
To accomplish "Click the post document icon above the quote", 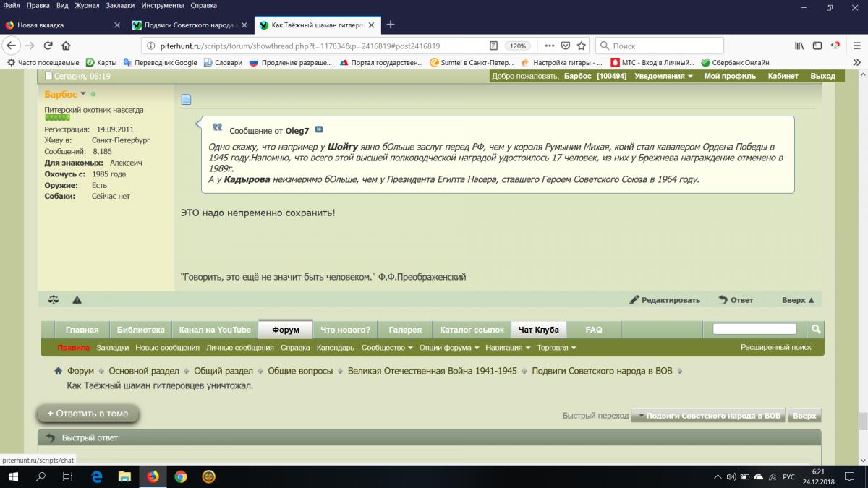I will 186,100.
